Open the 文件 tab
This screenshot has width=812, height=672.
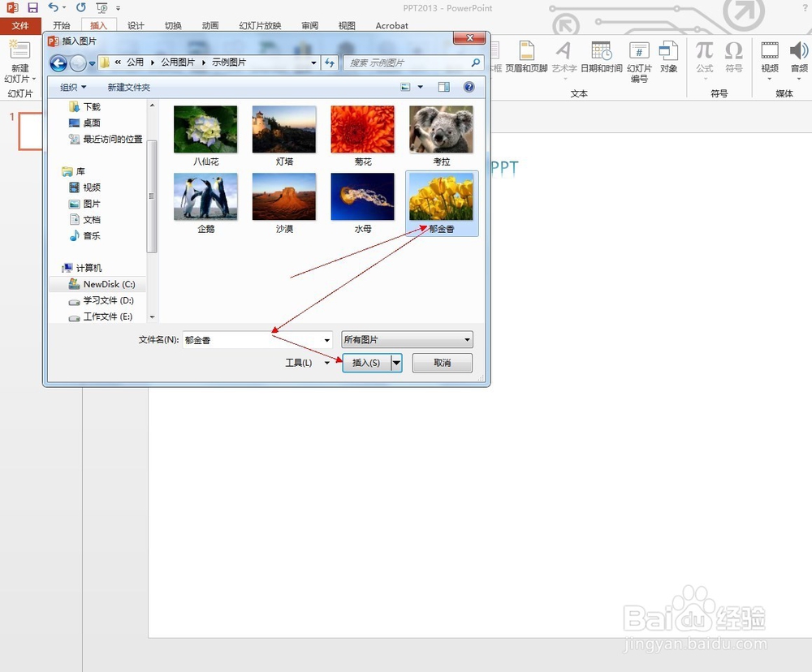click(x=20, y=25)
